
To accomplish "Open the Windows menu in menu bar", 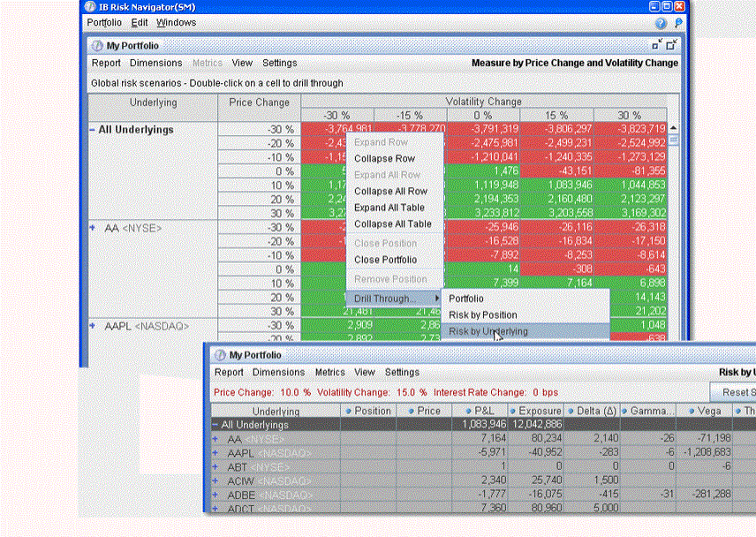I will (x=176, y=22).
